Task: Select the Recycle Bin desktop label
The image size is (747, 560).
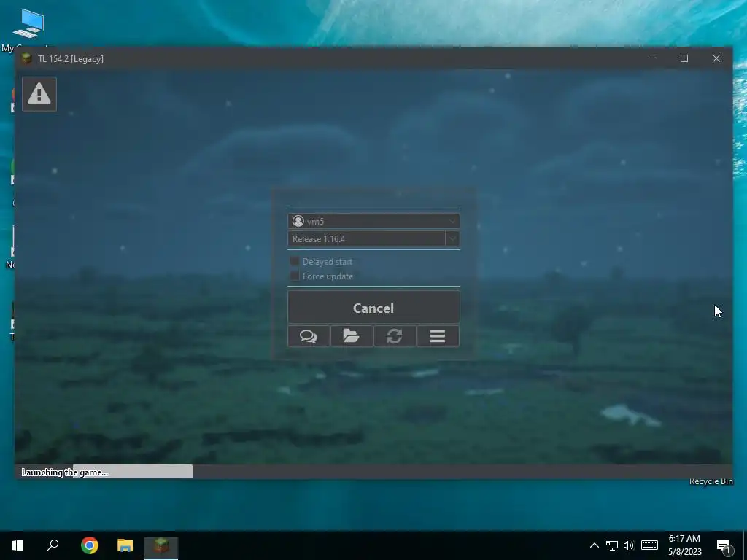Action: [x=711, y=481]
